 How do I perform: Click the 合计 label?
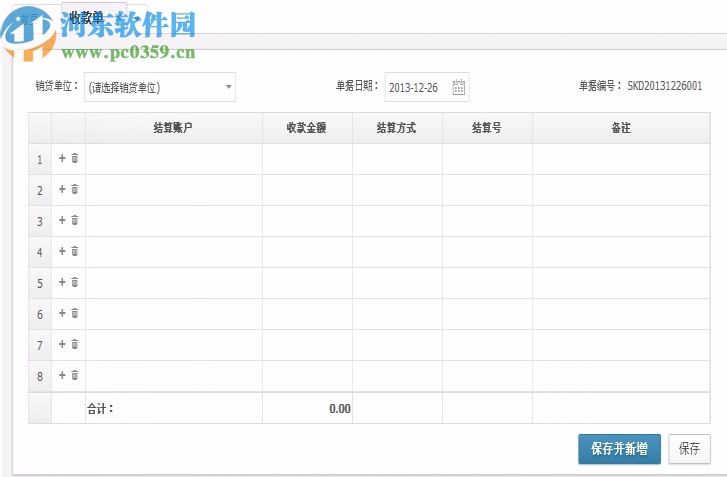pos(100,408)
